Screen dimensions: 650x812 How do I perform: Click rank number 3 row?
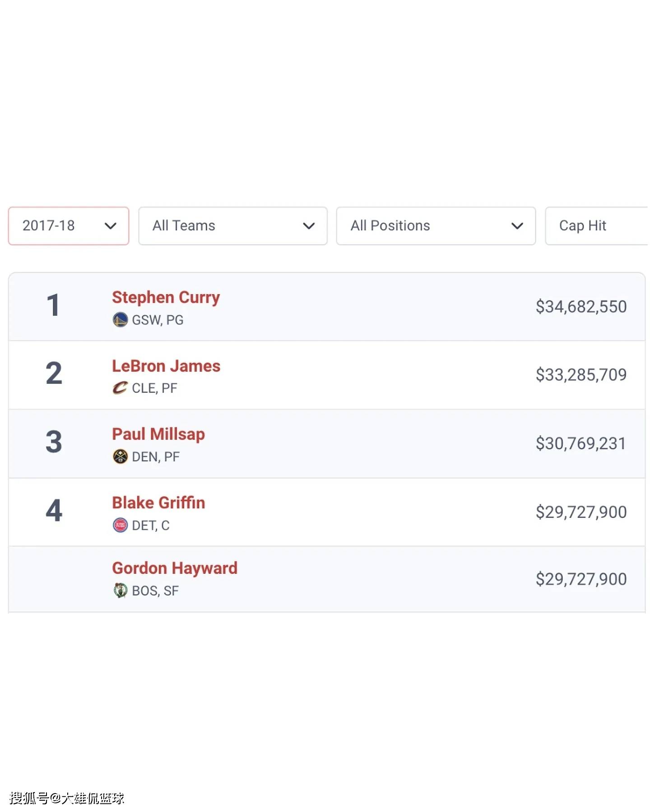click(327, 444)
